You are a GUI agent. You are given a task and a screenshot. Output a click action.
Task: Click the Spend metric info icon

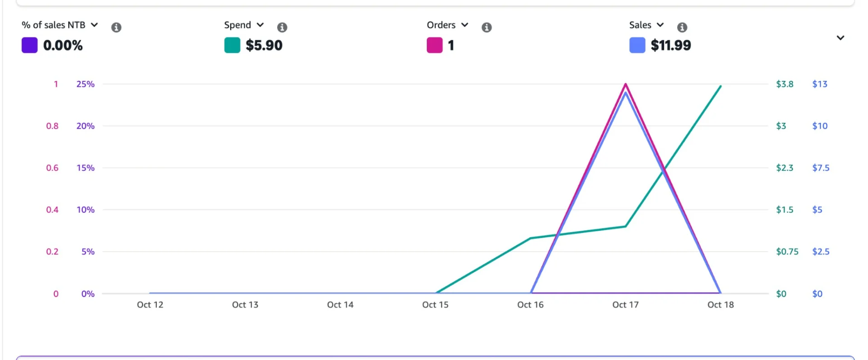click(282, 28)
